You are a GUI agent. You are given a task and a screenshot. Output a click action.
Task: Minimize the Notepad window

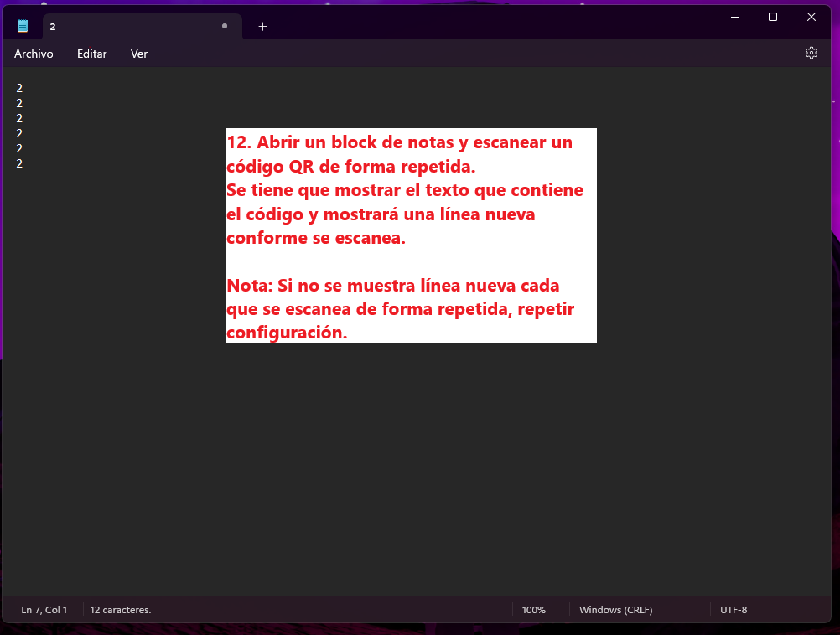tap(734, 17)
